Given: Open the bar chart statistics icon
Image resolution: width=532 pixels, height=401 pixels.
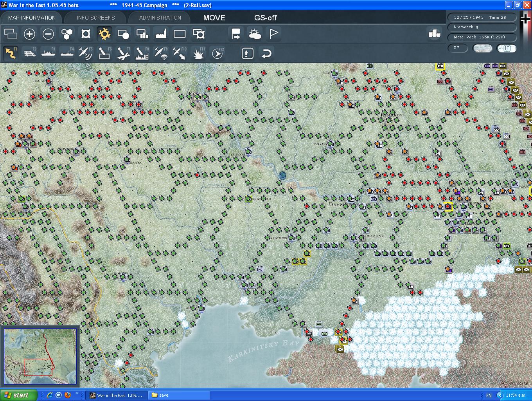Looking at the screenshot, I should click(x=434, y=34).
